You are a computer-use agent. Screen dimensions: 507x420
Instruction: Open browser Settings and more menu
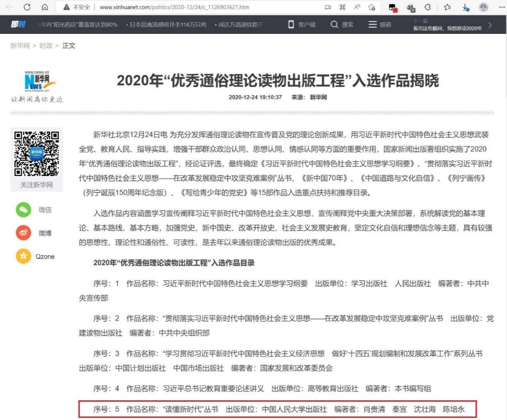(502, 7)
